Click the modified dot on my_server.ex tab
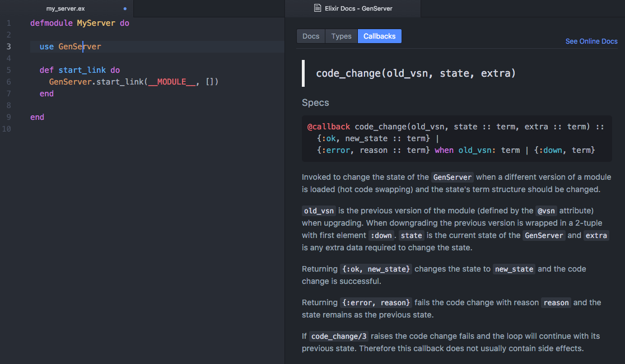The image size is (625, 364). pos(124,9)
